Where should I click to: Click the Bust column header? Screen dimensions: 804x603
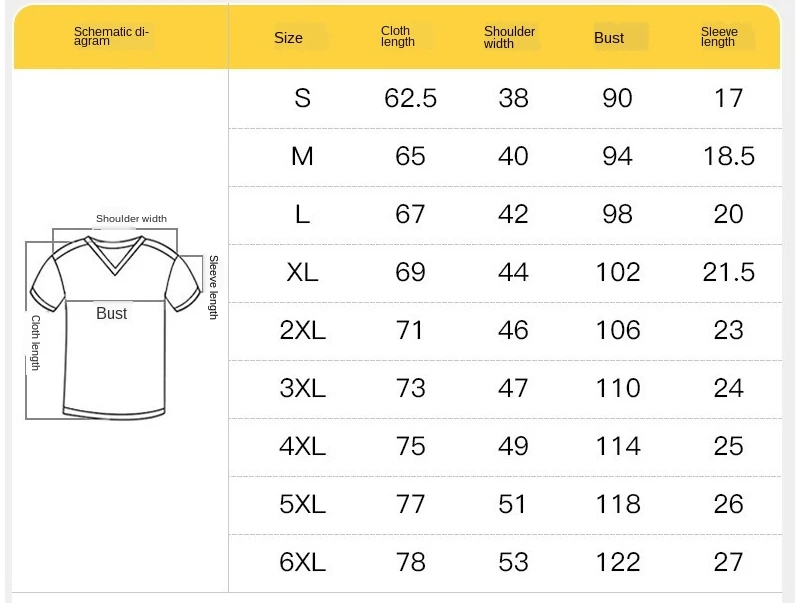[609, 38]
